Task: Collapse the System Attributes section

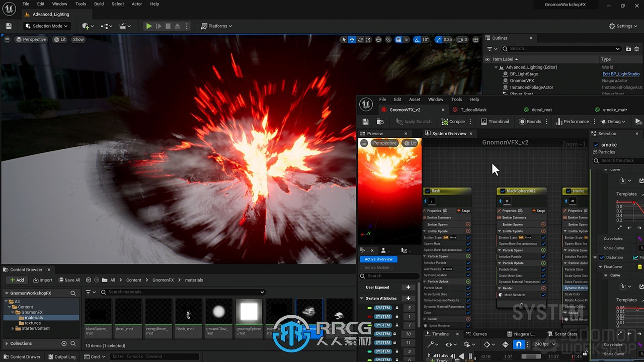Action: [362, 298]
